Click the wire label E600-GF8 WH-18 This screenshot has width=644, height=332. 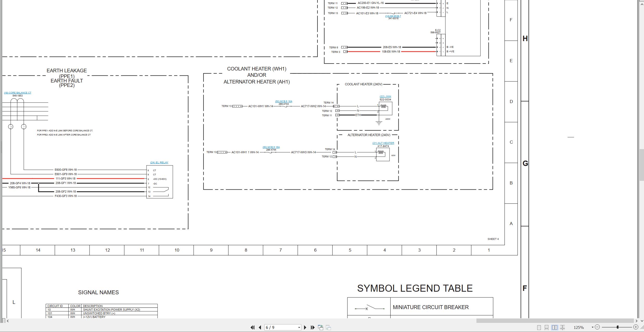(66, 170)
